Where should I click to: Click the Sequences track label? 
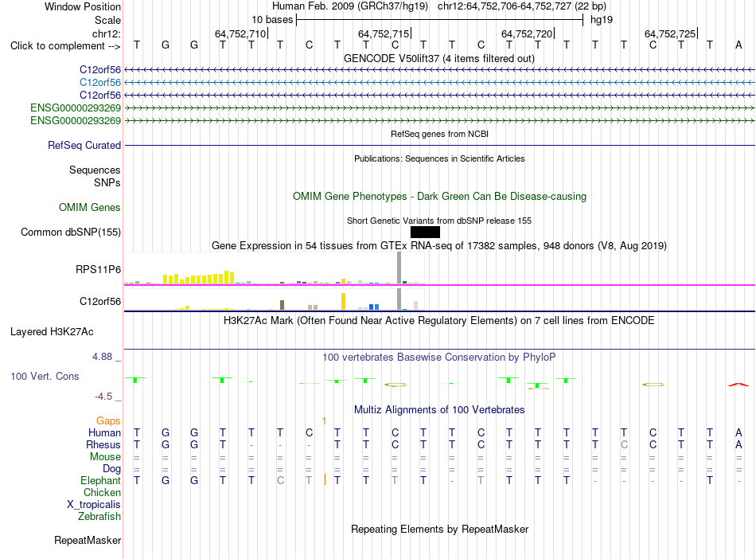point(95,170)
